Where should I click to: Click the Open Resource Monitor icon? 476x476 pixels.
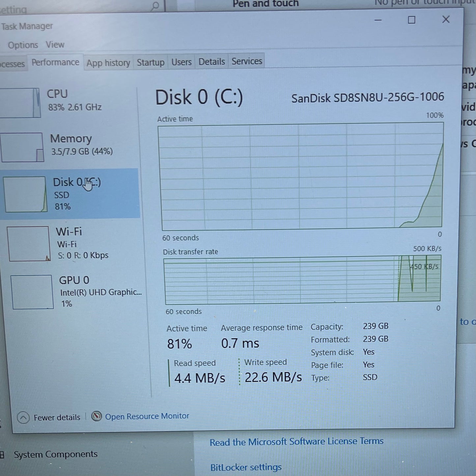pyautogui.click(x=97, y=416)
